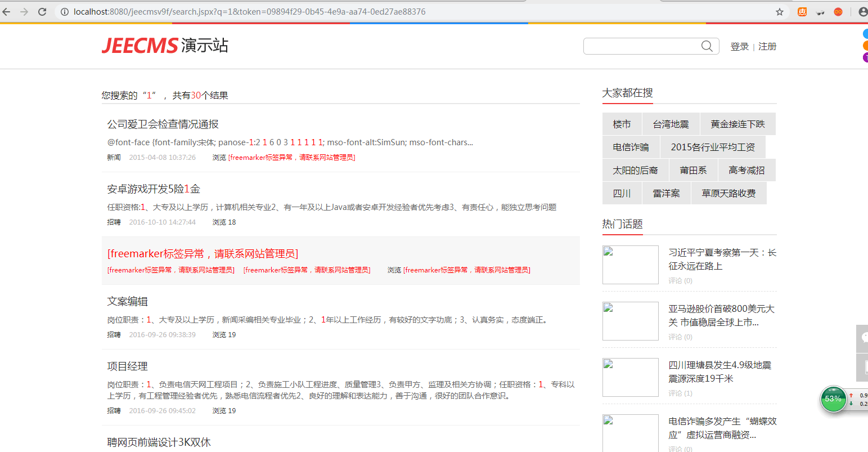The width and height of the screenshot is (868, 452).
Task: Click the green 53% floating indicator
Action: [x=833, y=399]
